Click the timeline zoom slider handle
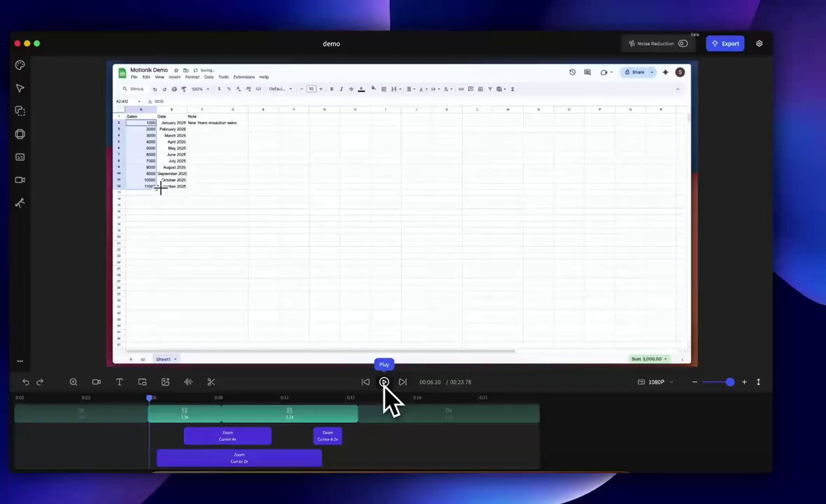This screenshot has width=826, height=504. pos(730,382)
